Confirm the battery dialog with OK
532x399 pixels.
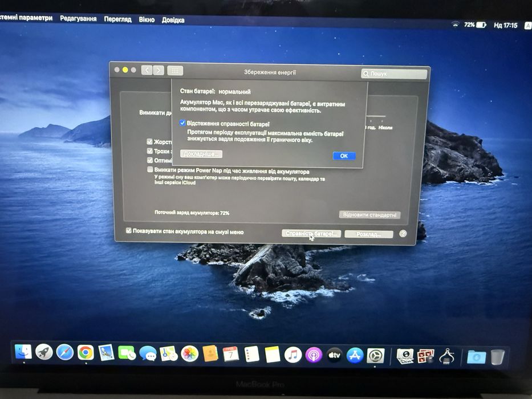[x=344, y=156]
